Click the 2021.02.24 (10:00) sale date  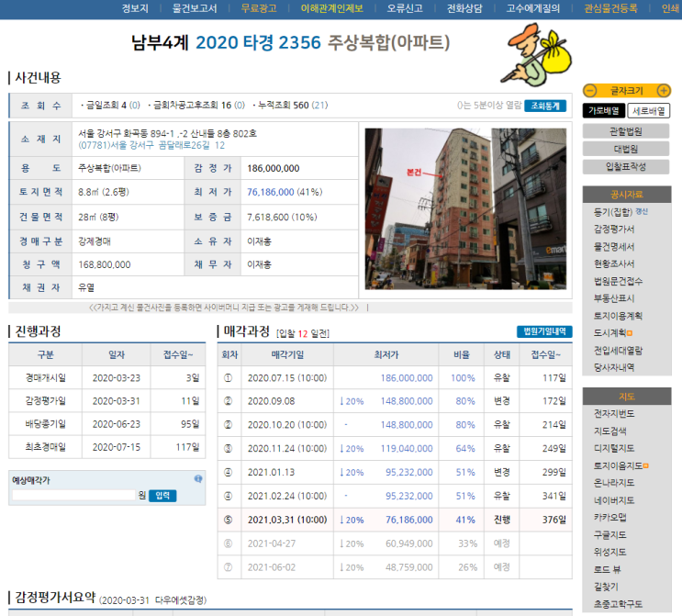tap(287, 496)
